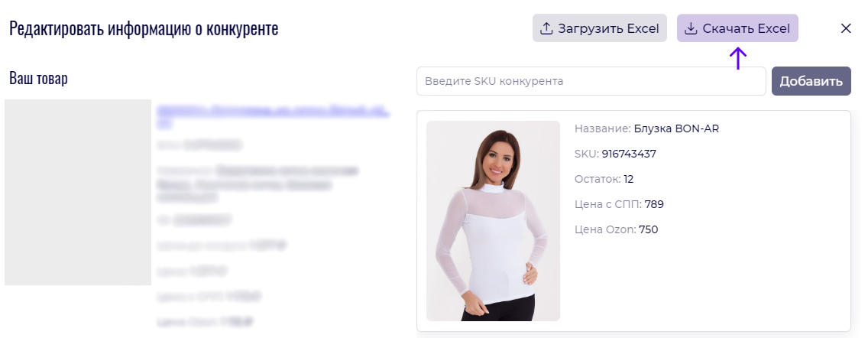Click the Загрузить Excel button label
868x338 pixels.
[608, 28]
